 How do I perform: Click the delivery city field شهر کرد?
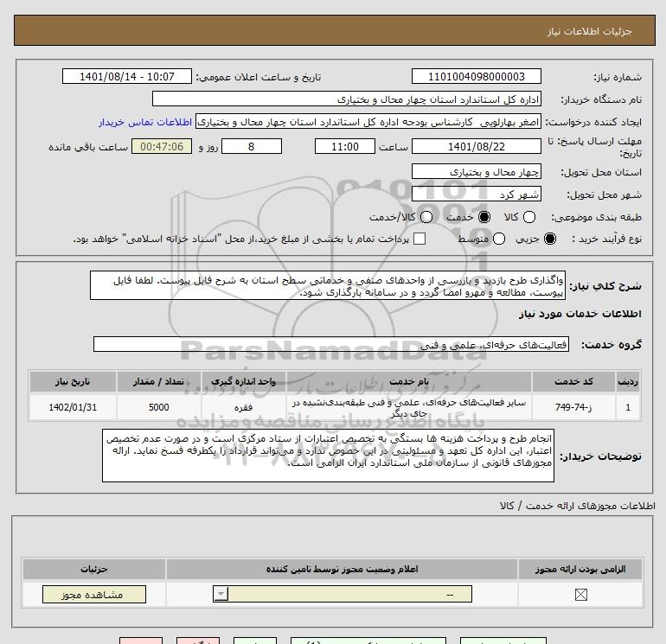coord(476,194)
